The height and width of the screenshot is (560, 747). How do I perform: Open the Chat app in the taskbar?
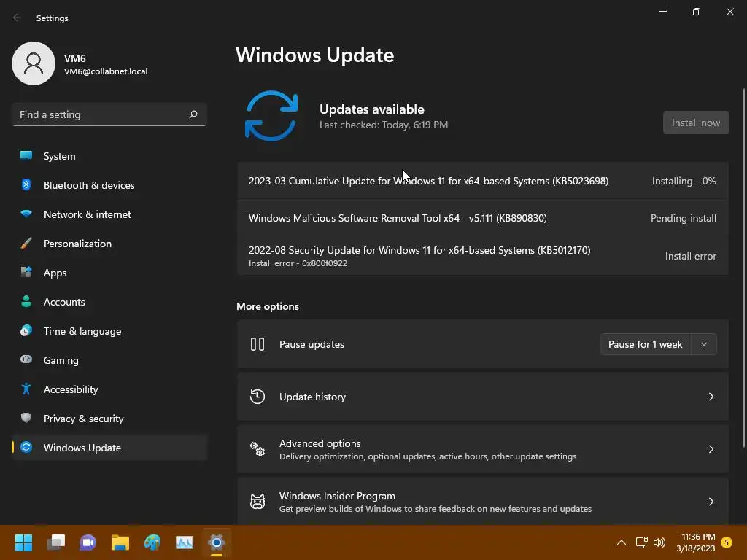[x=88, y=542]
